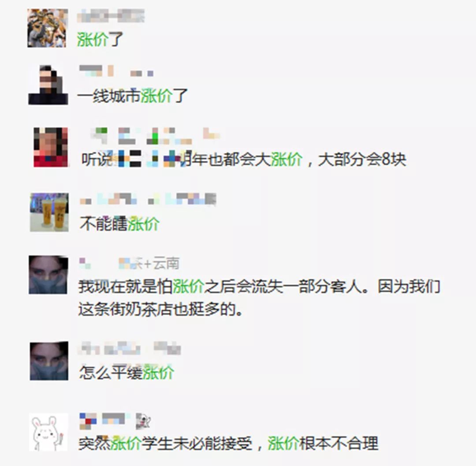Click the blurred username above 不能瞎涨价
Image resolution: width=476 pixels, height=466 pixels.
coord(148,199)
